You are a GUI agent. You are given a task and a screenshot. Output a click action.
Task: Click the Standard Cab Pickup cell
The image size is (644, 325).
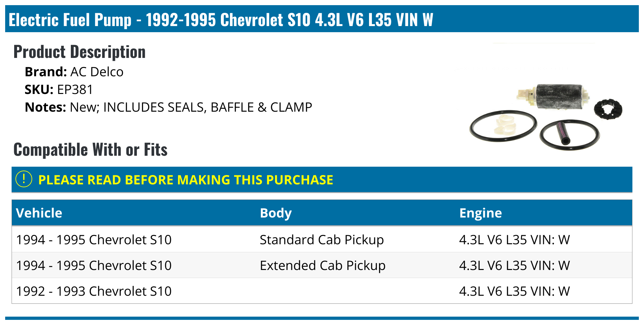[322, 240]
